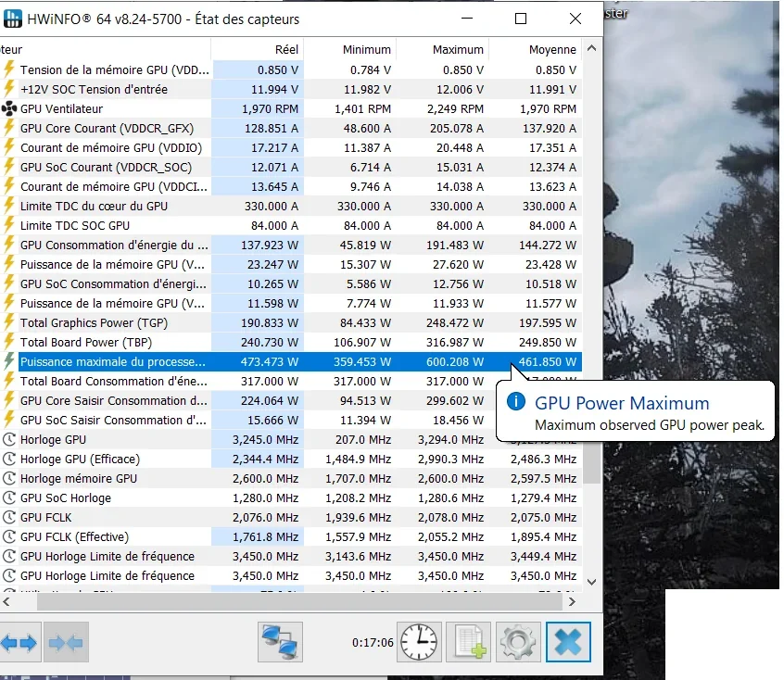
Task: Click the collapse columns arrows button
Action: tap(66, 643)
